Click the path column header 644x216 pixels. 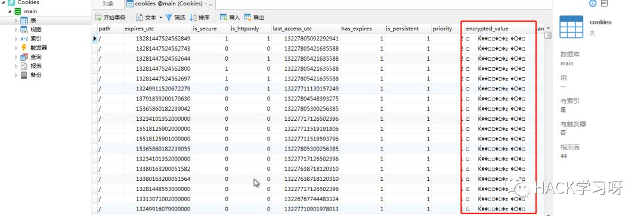110,29
